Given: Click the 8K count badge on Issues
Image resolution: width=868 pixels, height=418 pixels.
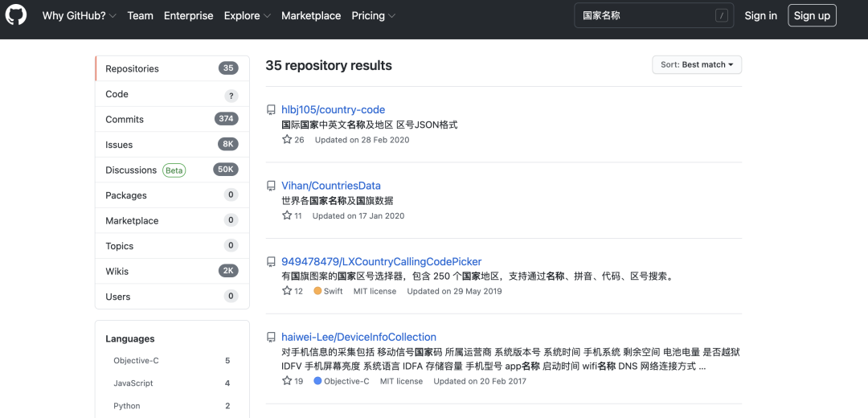Looking at the screenshot, I should coord(228,144).
